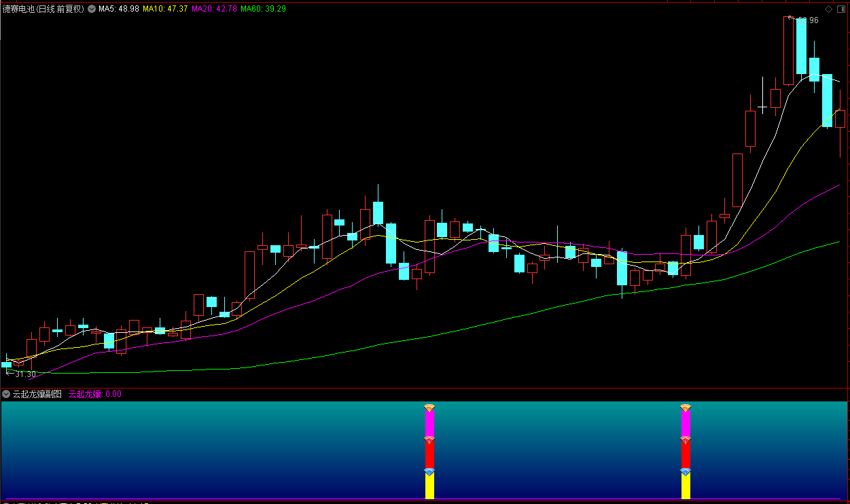850x504 pixels.
Task: Click the first cyan candlestick at the chart's left edge
Action: pyautogui.click(x=6, y=364)
